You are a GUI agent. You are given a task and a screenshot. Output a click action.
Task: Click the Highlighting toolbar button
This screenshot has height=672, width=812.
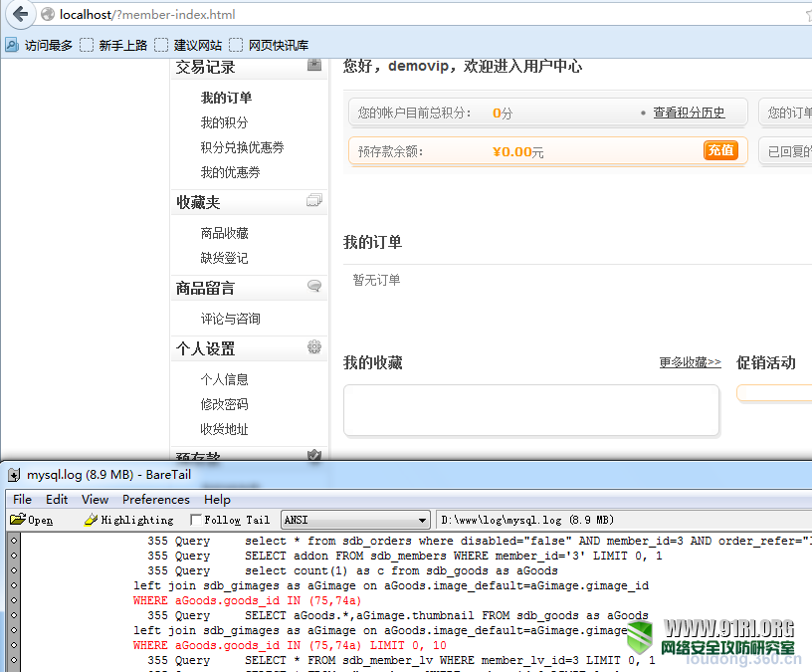tap(129, 520)
